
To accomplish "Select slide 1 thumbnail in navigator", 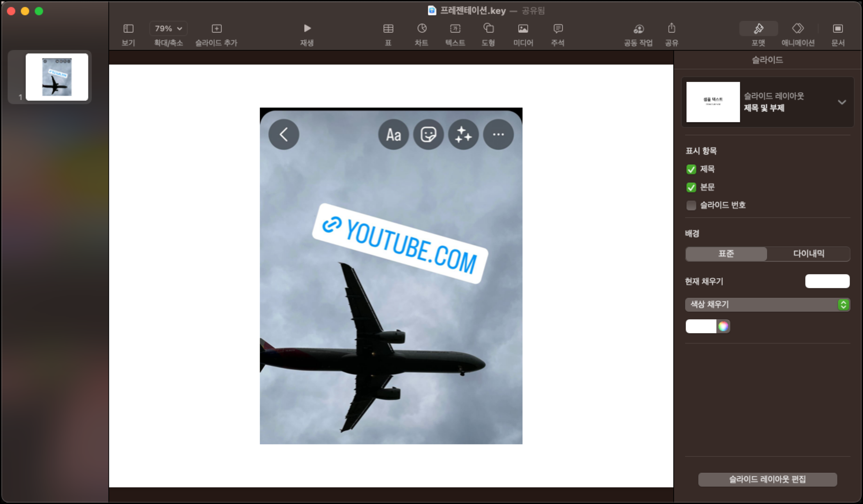I will (x=57, y=77).
